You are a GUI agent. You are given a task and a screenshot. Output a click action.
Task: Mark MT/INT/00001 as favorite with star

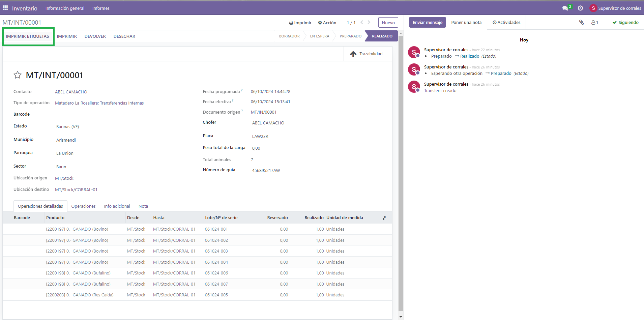coord(18,75)
